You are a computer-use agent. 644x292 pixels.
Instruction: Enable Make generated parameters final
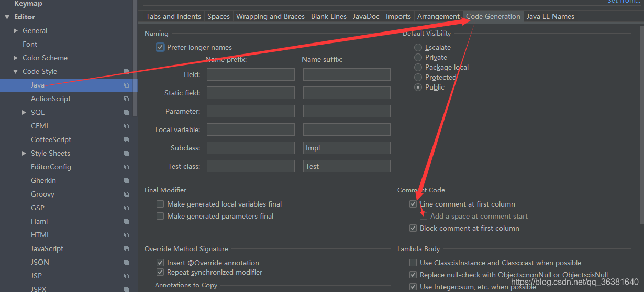(160, 216)
